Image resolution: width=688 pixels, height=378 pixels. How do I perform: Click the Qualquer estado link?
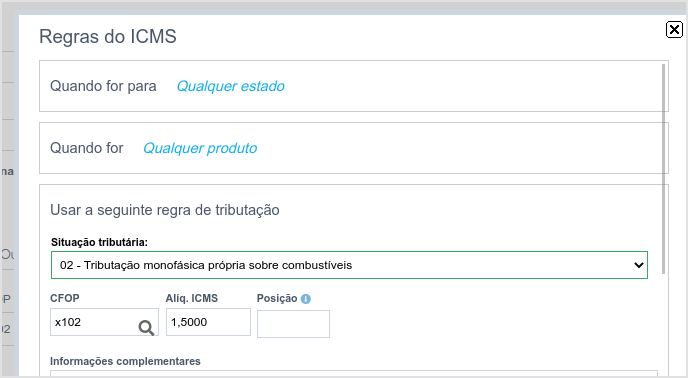(x=230, y=86)
